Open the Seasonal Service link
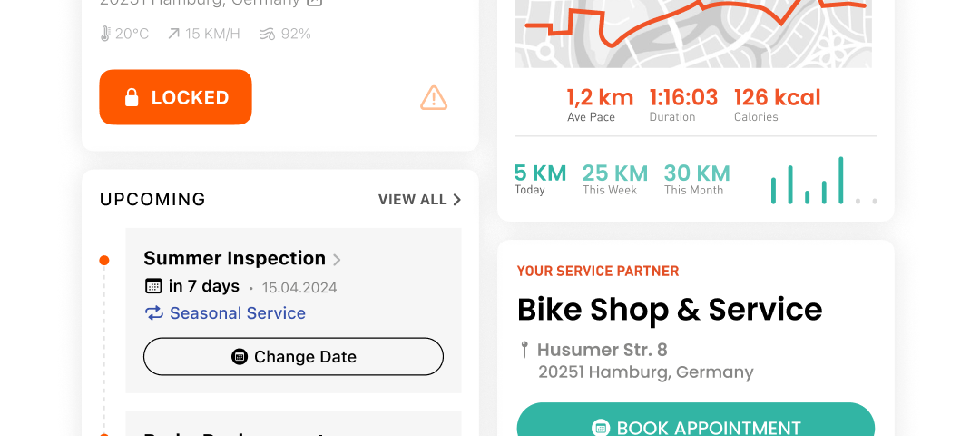This screenshot has width=980, height=436. pos(238,312)
